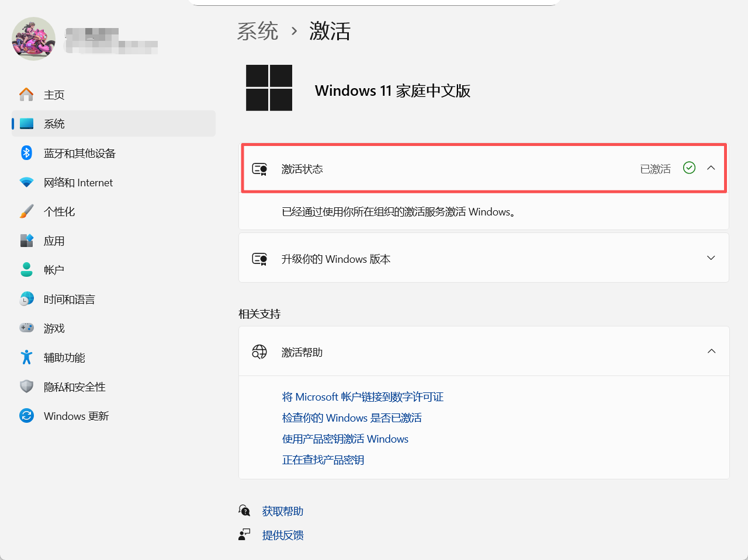Open 应用 settings in sidebar

[x=54, y=241]
